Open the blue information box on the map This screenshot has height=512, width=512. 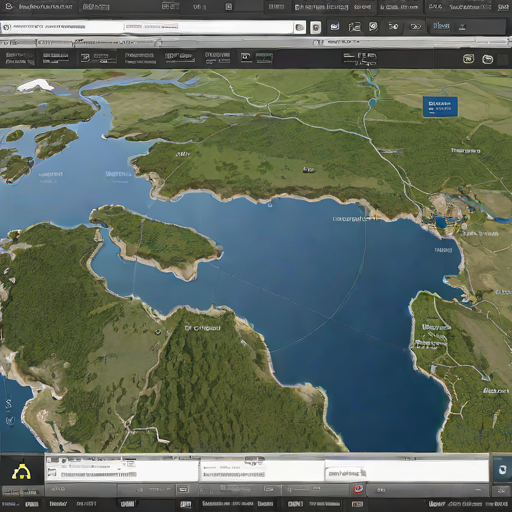(440, 107)
